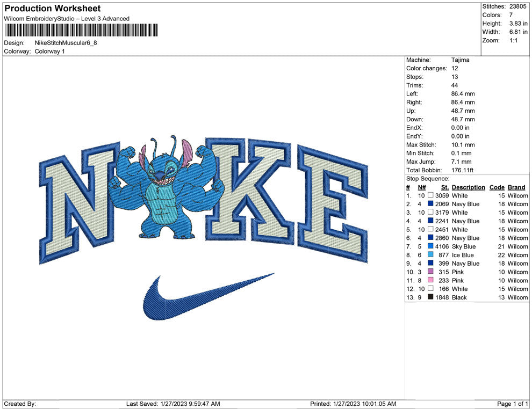Image resolution: width=532 pixels, height=409 pixels.
Task: Click the Zoom value 1:1
Action: coord(513,40)
